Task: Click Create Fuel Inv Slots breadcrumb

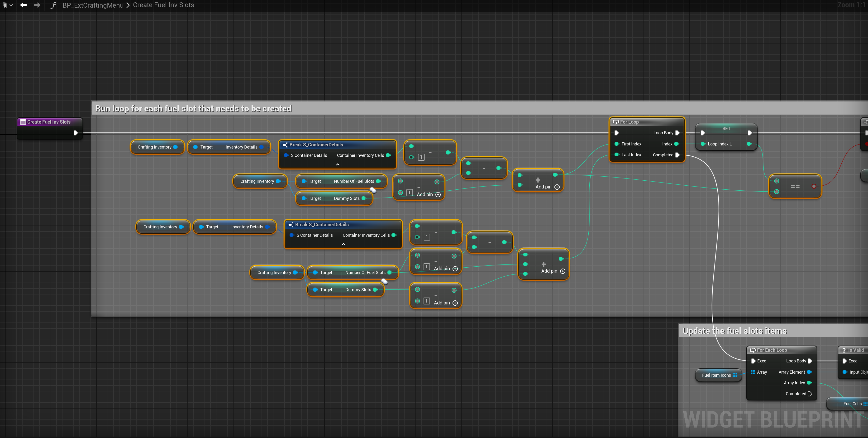Action: (163, 5)
